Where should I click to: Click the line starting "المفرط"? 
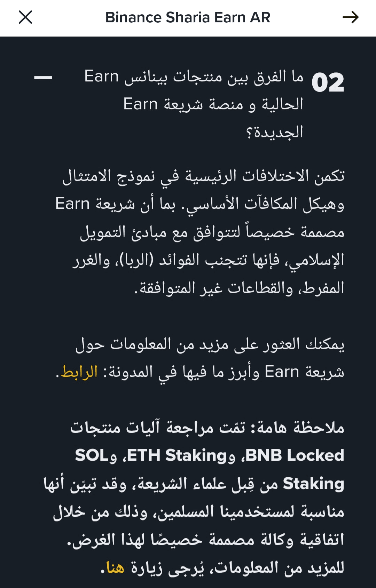pyautogui.click(x=239, y=288)
